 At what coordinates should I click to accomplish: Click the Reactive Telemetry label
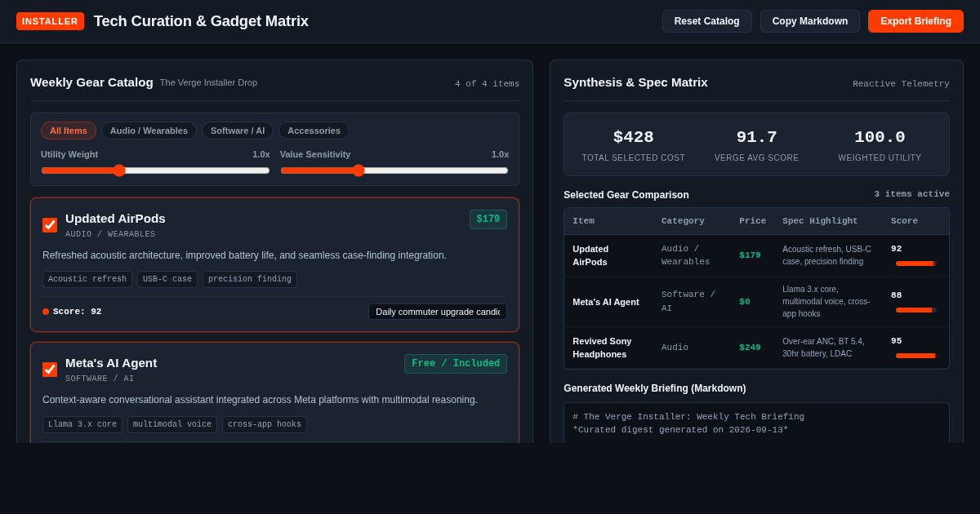pos(901,84)
